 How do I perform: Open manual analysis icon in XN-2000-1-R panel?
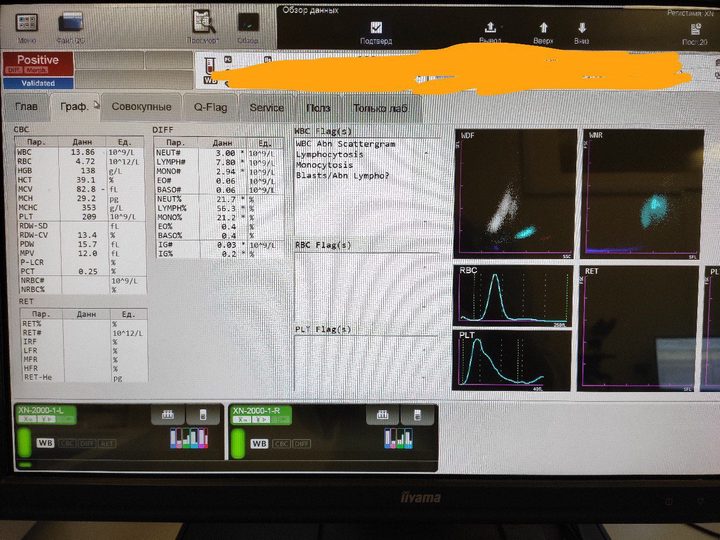tap(417, 416)
